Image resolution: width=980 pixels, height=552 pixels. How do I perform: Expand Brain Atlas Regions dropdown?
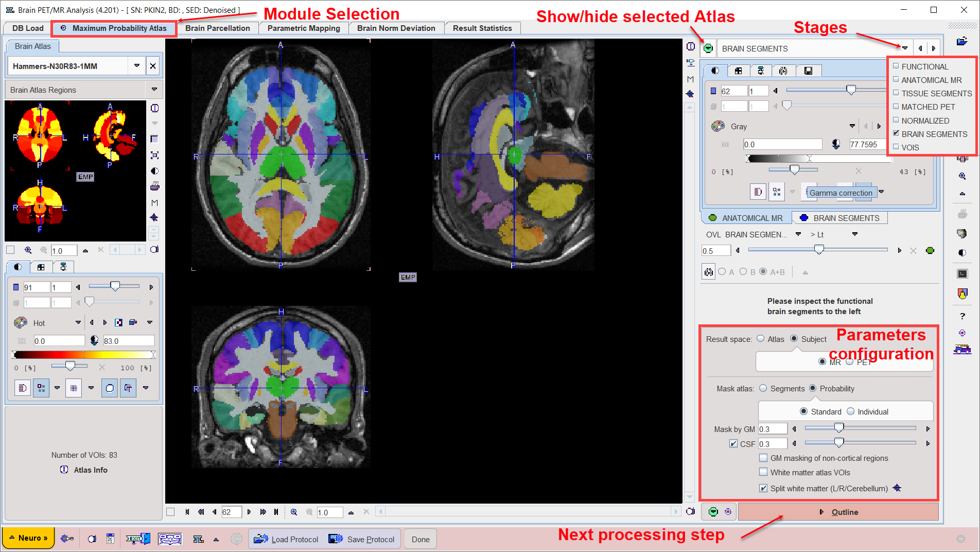154,90
